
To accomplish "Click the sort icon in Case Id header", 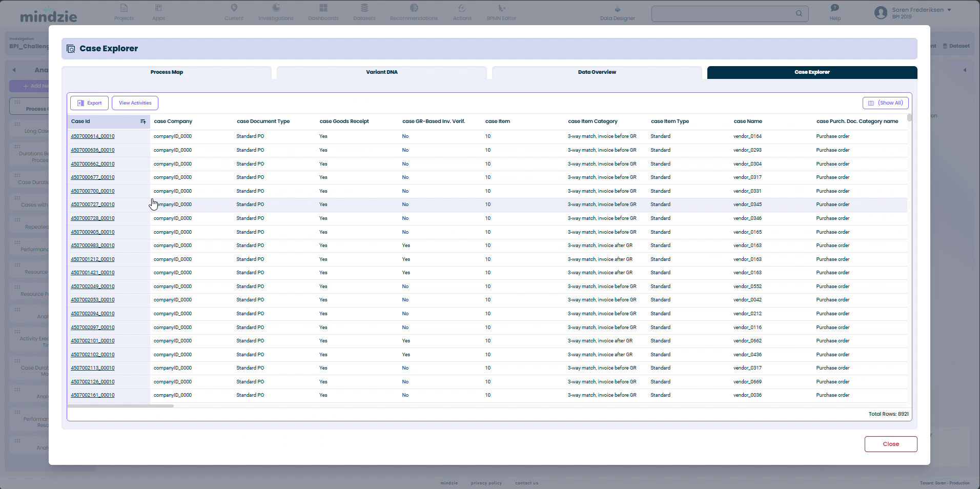I will click(x=143, y=121).
